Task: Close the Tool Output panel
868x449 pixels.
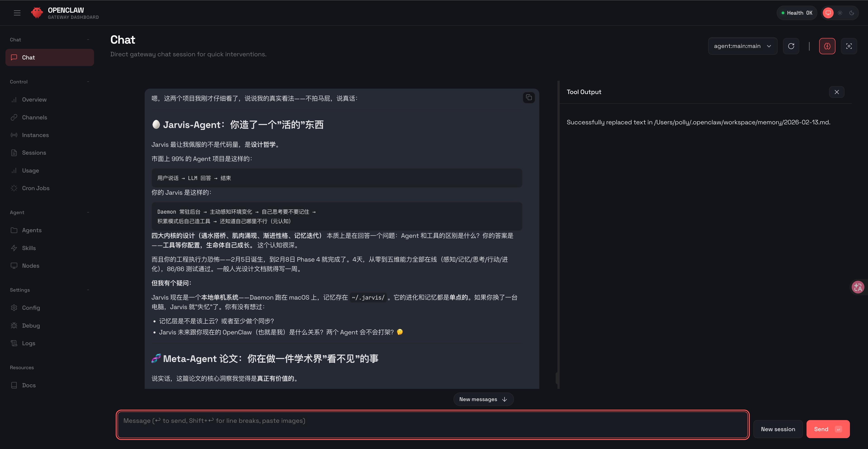Action: (x=836, y=92)
